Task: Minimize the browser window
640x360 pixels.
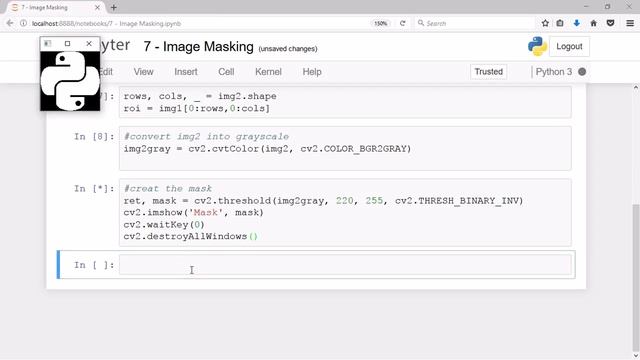Action: tap(586, 7)
